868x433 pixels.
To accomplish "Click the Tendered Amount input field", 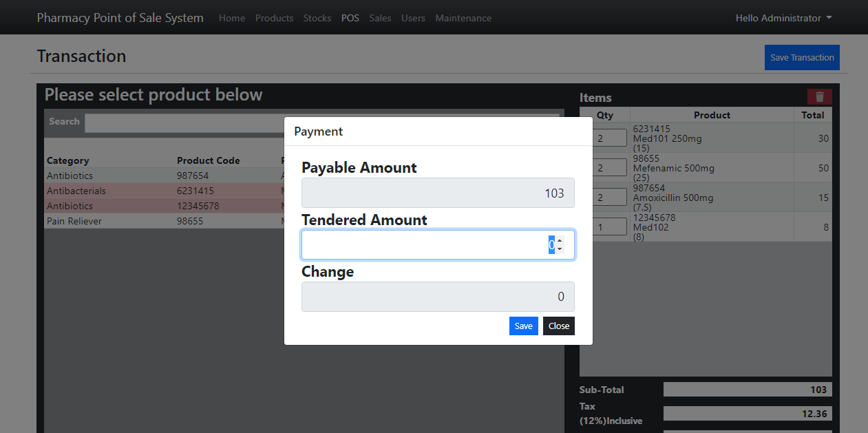I will tap(427, 244).
